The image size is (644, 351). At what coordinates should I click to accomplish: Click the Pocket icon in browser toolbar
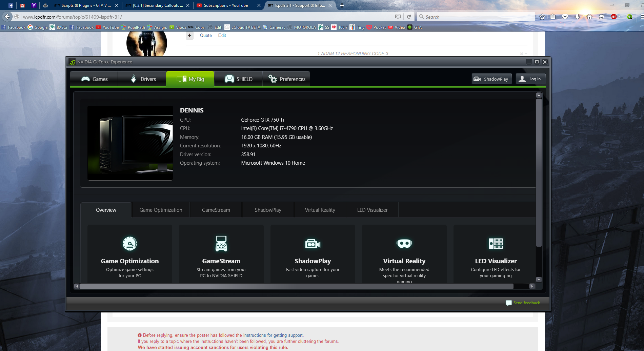coord(565,17)
